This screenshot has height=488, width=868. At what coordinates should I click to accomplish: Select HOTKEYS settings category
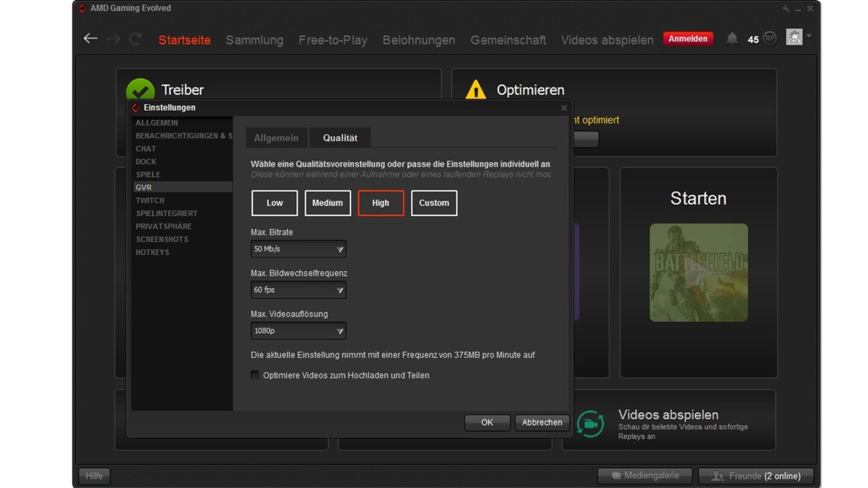(182, 252)
